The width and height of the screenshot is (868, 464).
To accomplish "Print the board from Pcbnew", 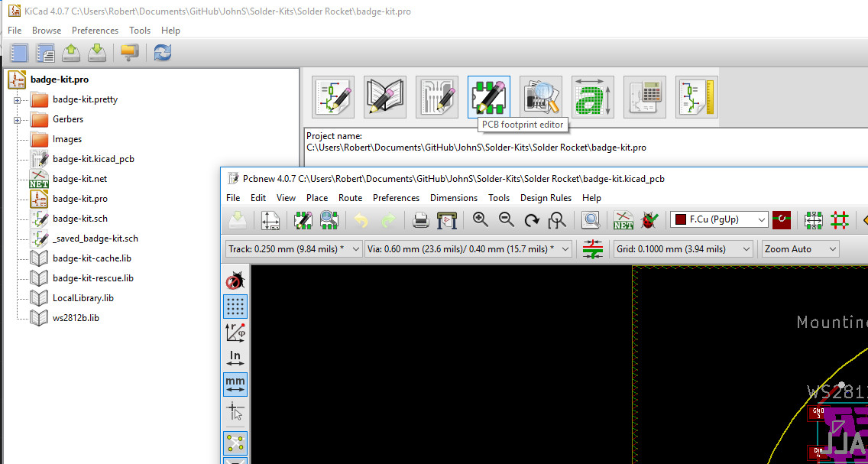I will point(420,220).
